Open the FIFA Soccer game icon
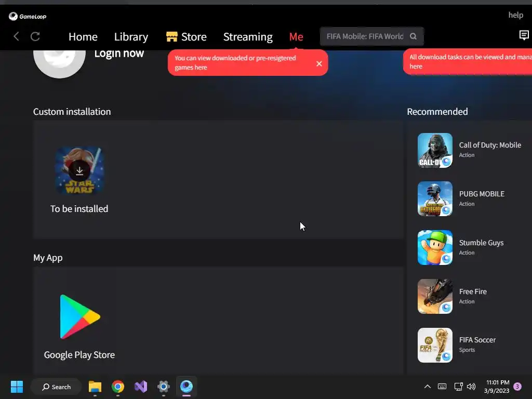Image resolution: width=532 pixels, height=399 pixels. 435,345
